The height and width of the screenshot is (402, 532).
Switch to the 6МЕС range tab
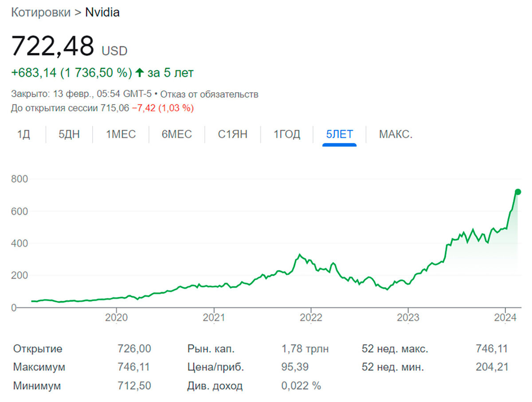tap(177, 134)
